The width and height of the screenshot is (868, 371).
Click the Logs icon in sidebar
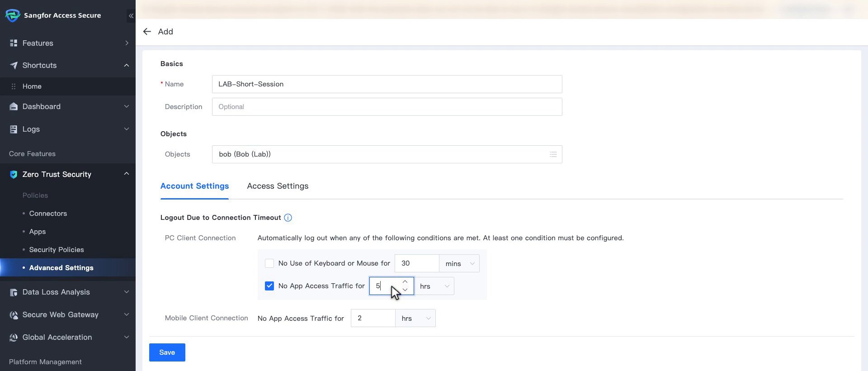click(x=14, y=129)
